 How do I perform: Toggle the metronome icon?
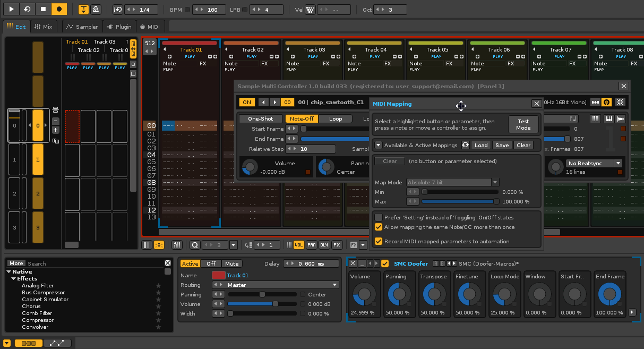pyautogui.click(x=96, y=10)
